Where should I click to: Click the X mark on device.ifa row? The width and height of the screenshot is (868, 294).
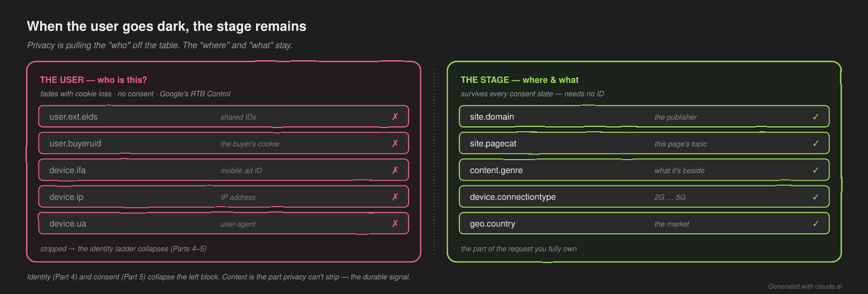pos(395,170)
